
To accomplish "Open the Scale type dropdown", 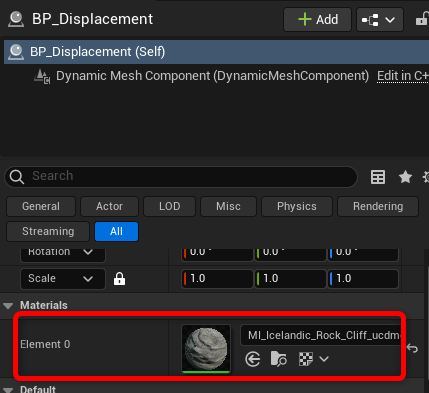I will click(x=63, y=279).
